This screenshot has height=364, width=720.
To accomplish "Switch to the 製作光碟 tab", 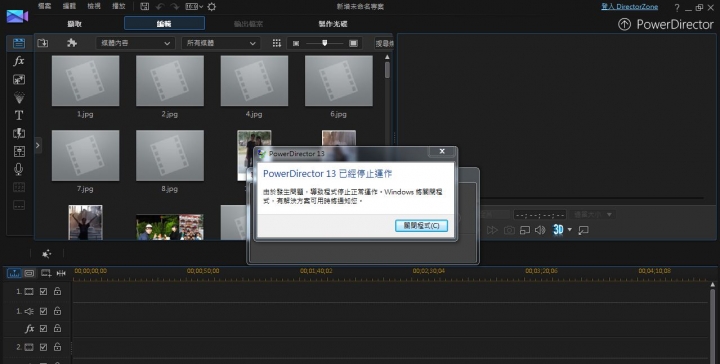I will [x=333, y=24].
